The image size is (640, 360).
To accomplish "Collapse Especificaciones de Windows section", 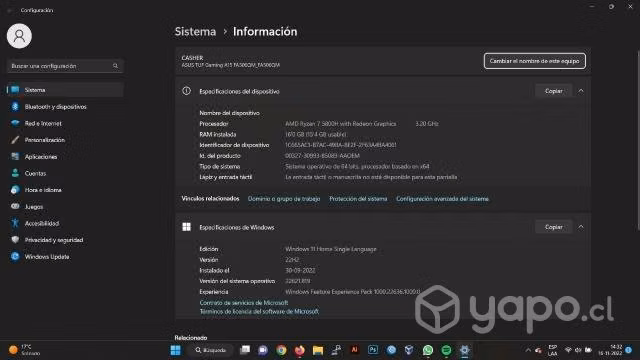I will click(x=581, y=227).
